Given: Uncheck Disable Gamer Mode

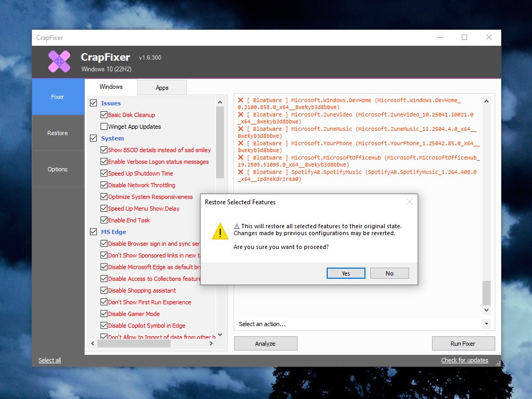Looking at the screenshot, I should pyautogui.click(x=104, y=313).
